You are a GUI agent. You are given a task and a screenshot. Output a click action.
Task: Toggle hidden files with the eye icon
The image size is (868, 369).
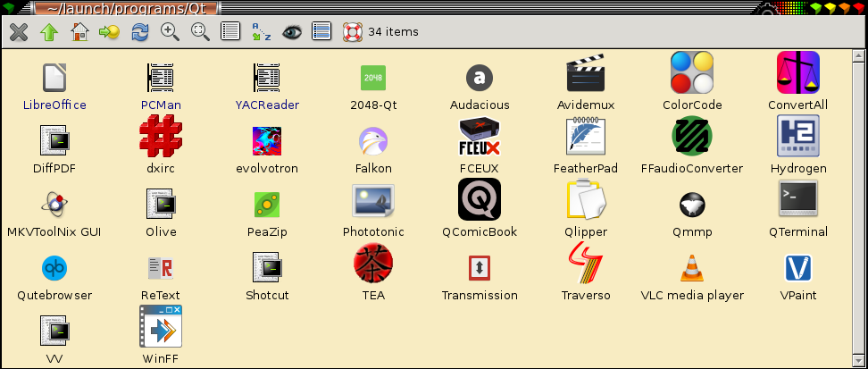pyautogui.click(x=292, y=31)
